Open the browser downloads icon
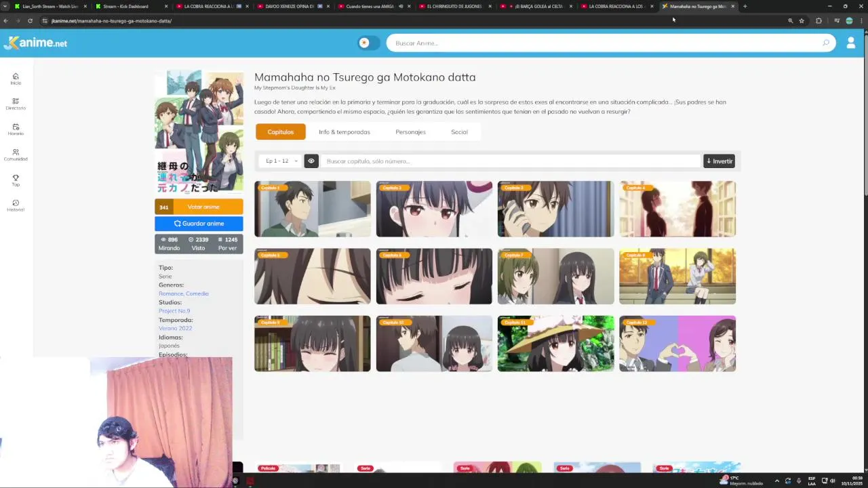This screenshot has width=868, height=488. click(x=837, y=21)
